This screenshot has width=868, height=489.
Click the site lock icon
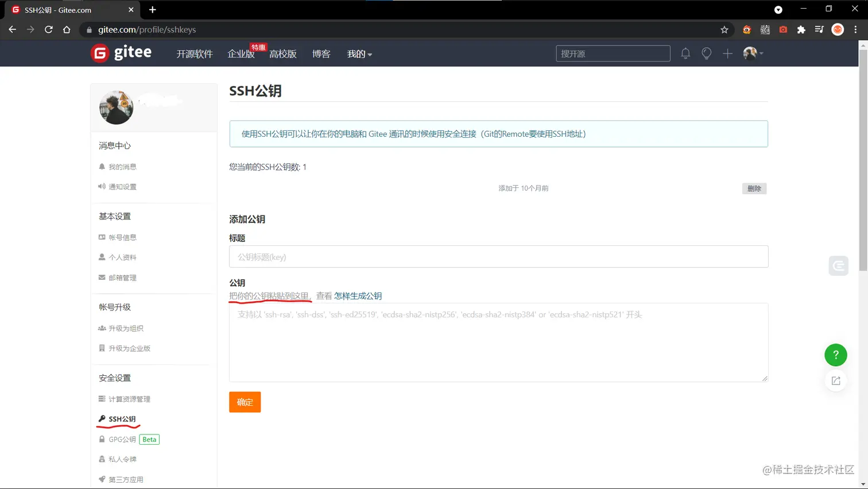pos(88,30)
